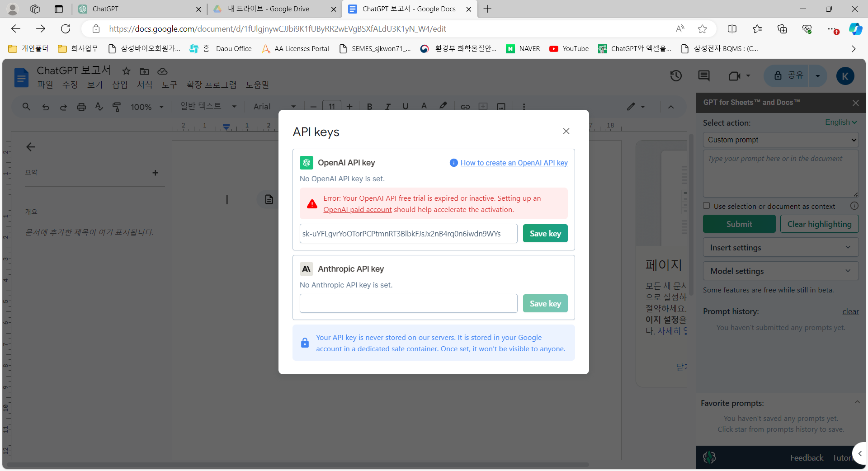
Task: Submit the prompt
Action: [x=739, y=224]
